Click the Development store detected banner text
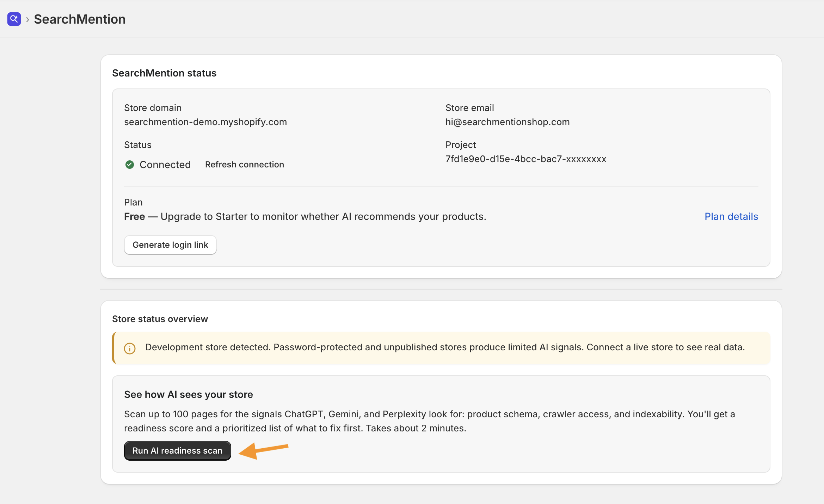The image size is (824, 504). [x=445, y=347]
